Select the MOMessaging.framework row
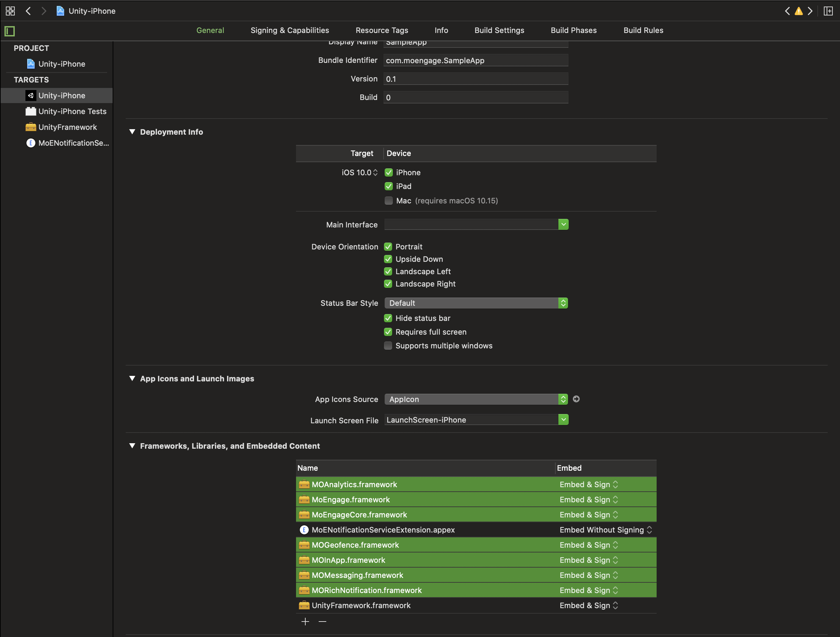The width and height of the screenshot is (840, 637). pyautogui.click(x=476, y=575)
